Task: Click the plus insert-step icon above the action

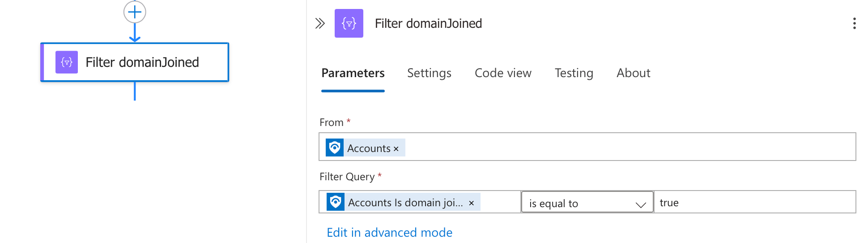Action: [x=135, y=12]
